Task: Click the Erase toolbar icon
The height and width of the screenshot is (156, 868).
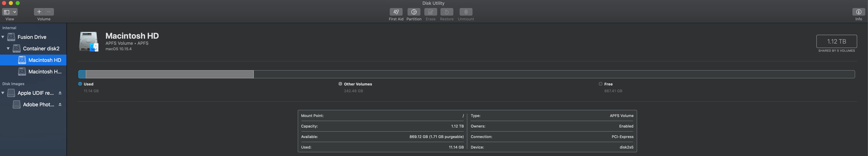Action: coord(431,12)
